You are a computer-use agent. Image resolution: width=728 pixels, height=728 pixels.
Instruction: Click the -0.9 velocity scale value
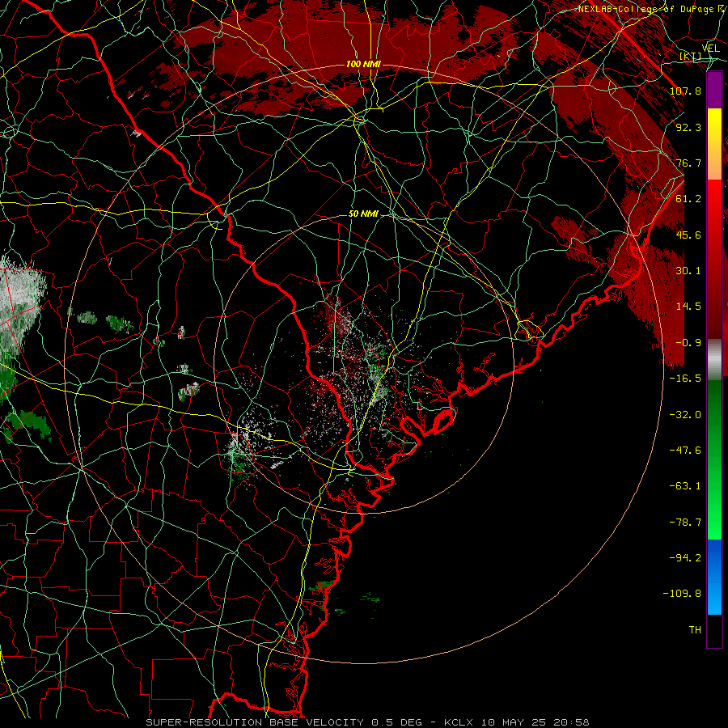point(688,343)
